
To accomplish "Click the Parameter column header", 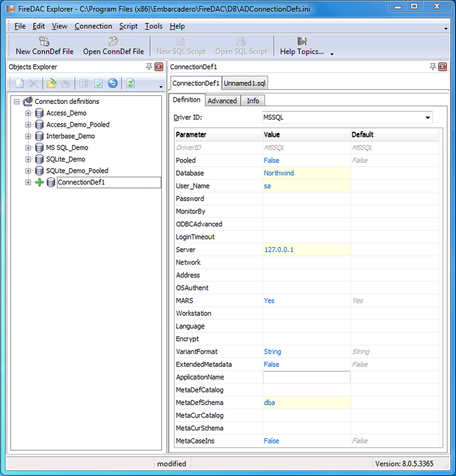I will click(219, 135).
